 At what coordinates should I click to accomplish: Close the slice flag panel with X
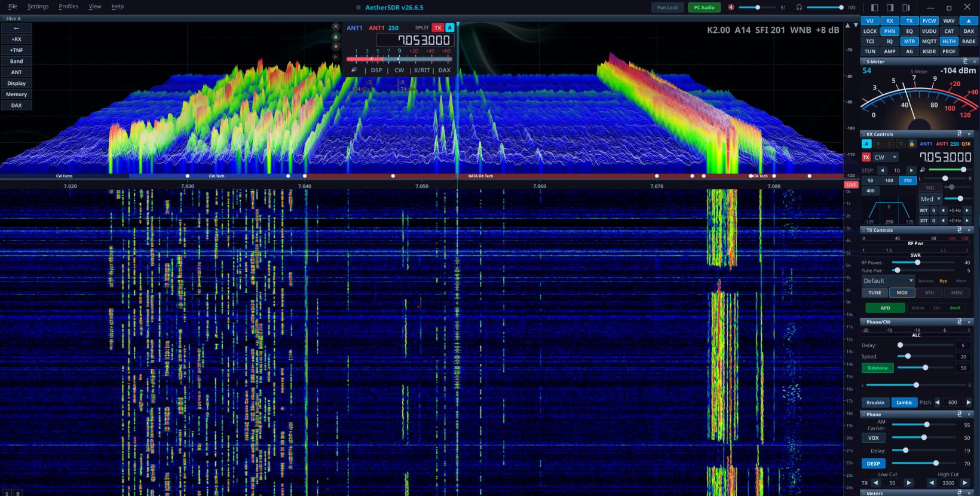tap(335, 27)
